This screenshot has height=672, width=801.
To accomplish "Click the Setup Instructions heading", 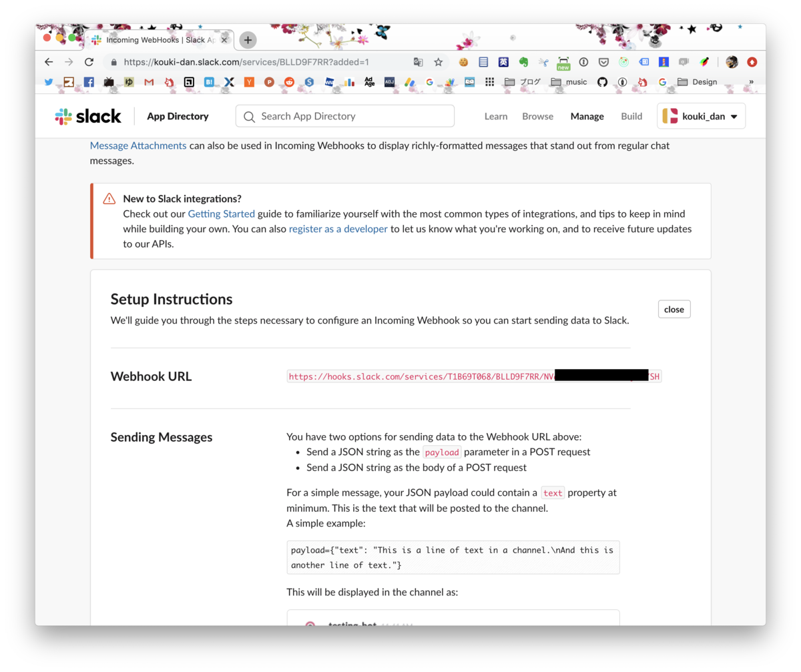I will click(x=172, y=299).
